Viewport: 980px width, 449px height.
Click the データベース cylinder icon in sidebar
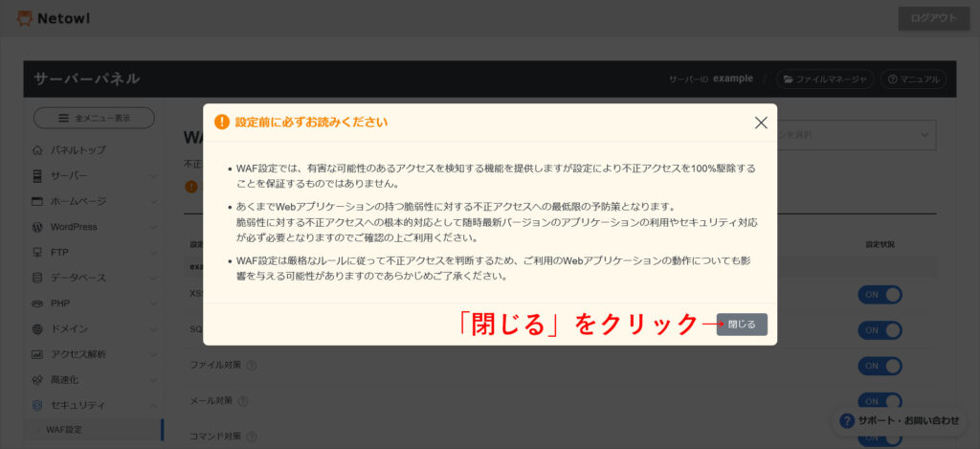click(x=37, y=278)
